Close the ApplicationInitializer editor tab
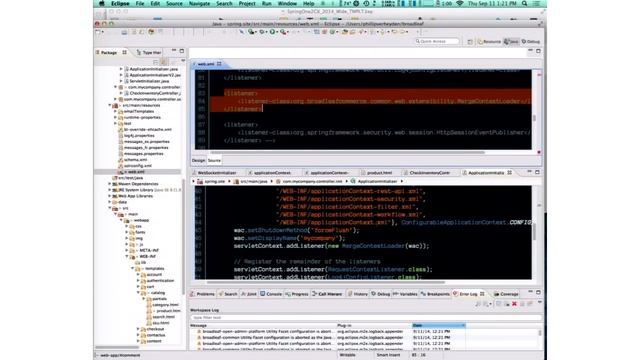Image resolution: width=640 pixels, height=360 pixels. [509, 173]
